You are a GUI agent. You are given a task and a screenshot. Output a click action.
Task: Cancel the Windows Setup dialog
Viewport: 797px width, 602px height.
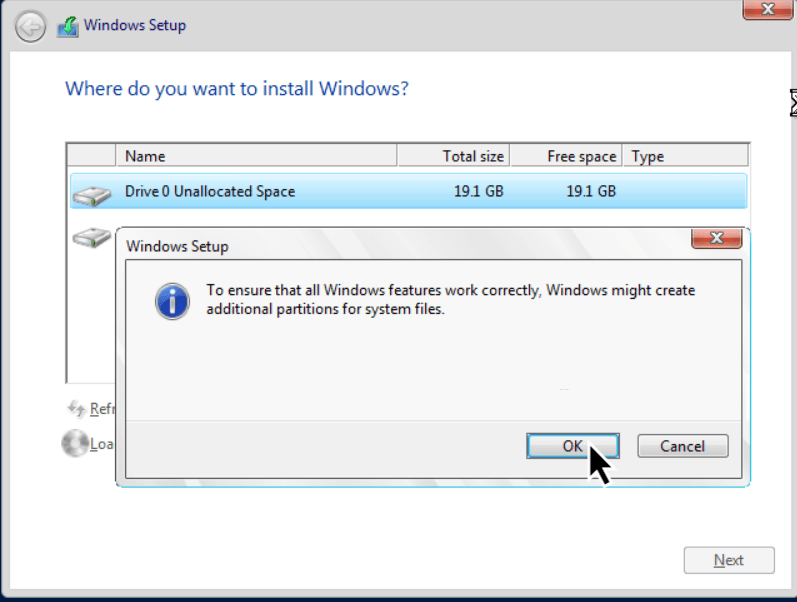tap(683, 446)
